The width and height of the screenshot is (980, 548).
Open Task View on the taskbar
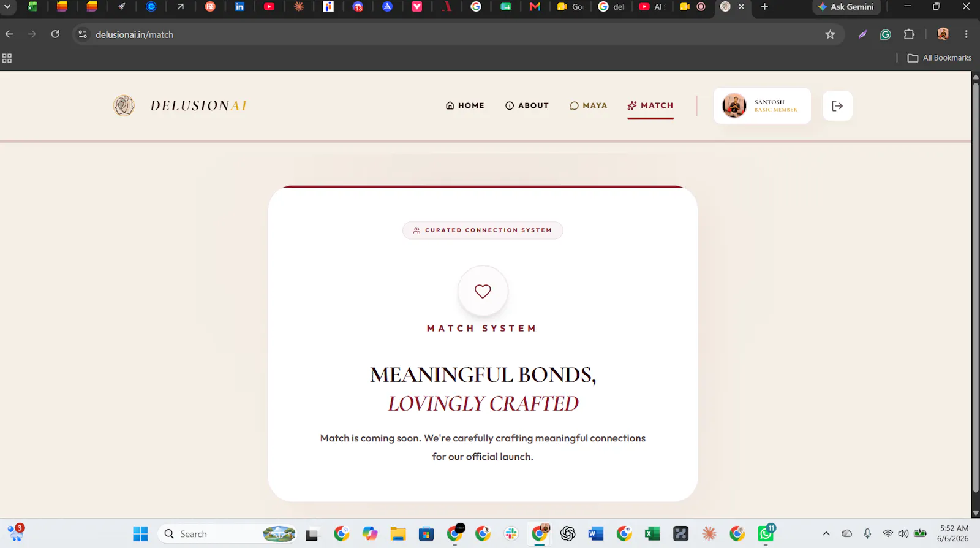[312, 534]
